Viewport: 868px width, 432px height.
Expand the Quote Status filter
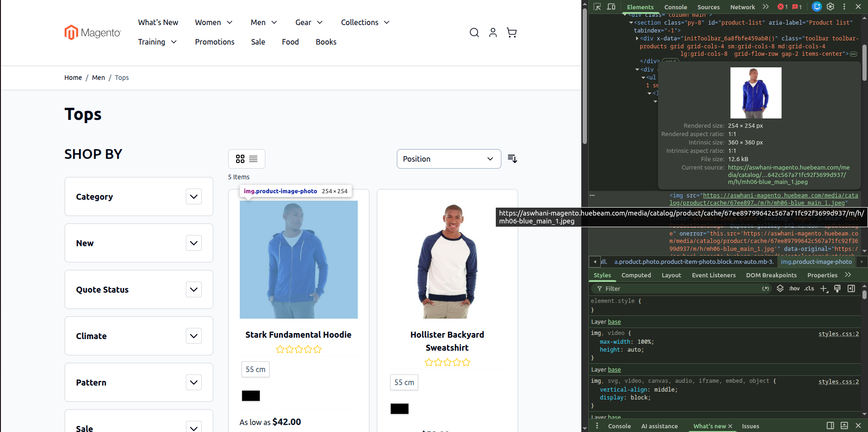pos(194,289)
